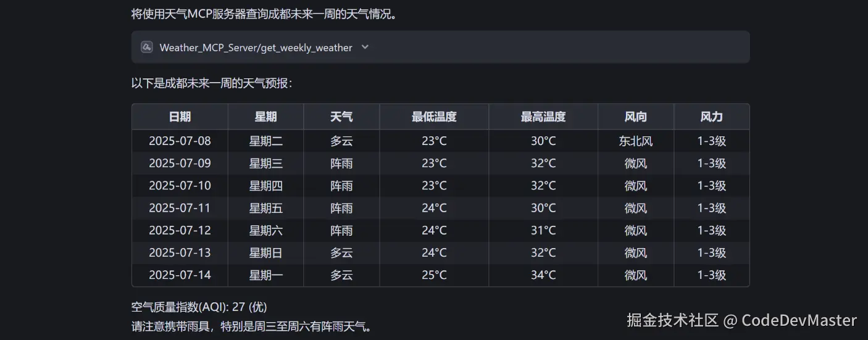Viewport: 868px width, 340px height.
Task: Click the 最高温度 column header
Action: pyautogui.click(x=543, y=117)
